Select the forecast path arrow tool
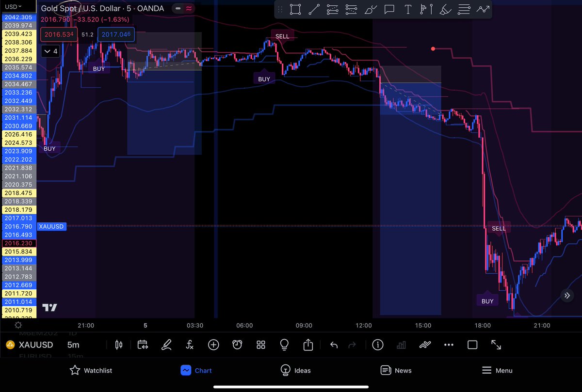 pyautogui.click(x=483, y=9)
